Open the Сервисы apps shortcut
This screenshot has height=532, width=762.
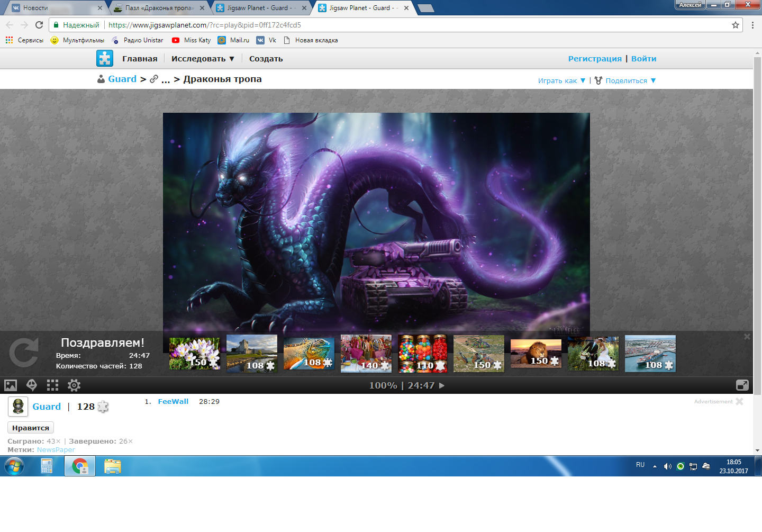pos(24,40)
